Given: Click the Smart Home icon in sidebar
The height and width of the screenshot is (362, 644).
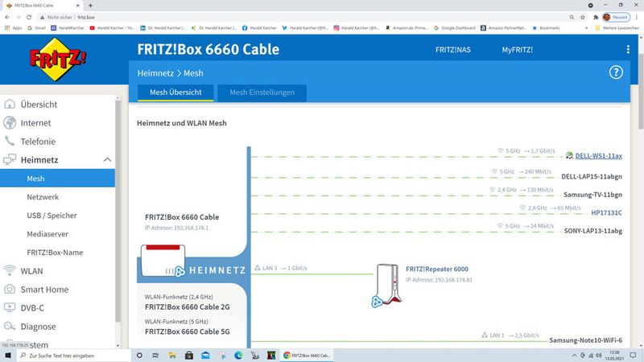Looking at the screenshot, I should [10, 290].
